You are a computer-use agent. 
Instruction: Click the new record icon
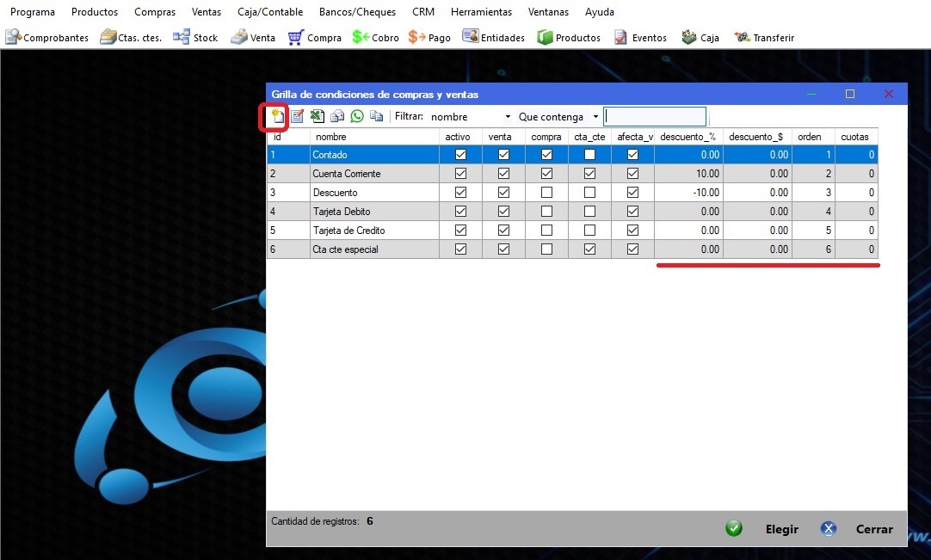coord(277,116)
